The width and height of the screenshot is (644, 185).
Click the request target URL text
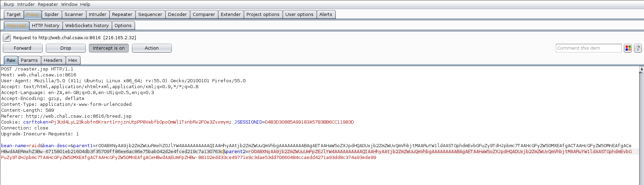point(69,37)
